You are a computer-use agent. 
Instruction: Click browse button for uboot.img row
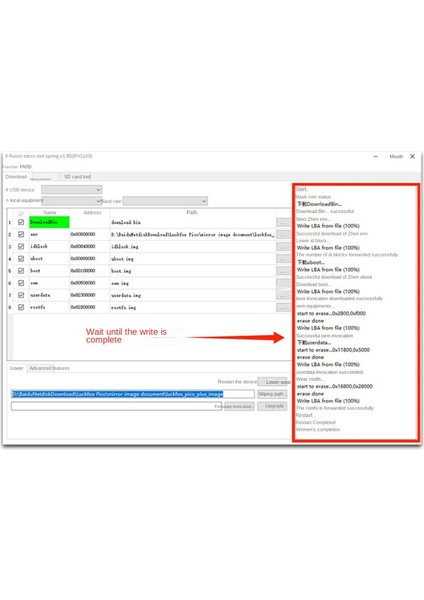click(283, 259)
